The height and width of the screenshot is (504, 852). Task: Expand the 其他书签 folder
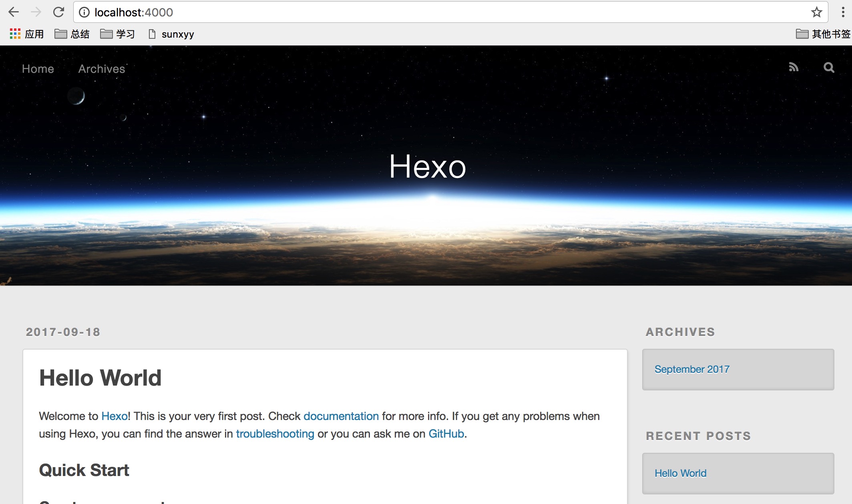point(823,34)
